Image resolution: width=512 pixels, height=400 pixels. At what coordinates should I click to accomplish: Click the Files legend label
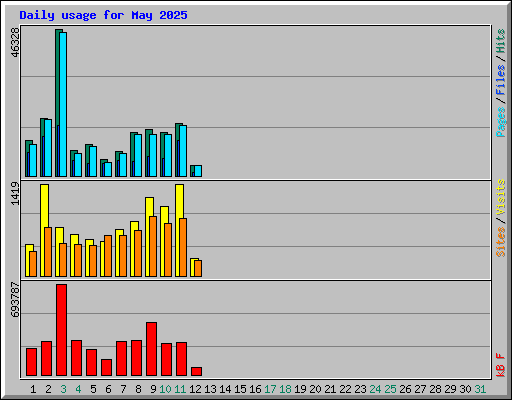500,80
